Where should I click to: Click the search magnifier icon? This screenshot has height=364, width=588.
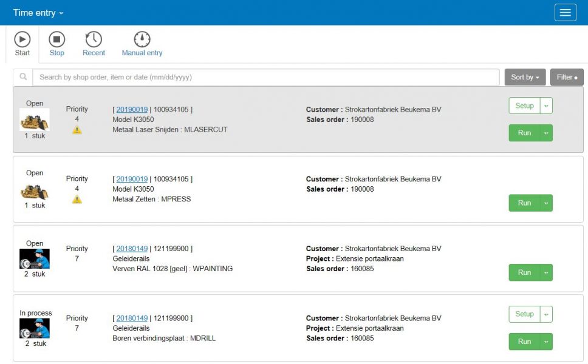pyautogui.click(x=23, y=77)
